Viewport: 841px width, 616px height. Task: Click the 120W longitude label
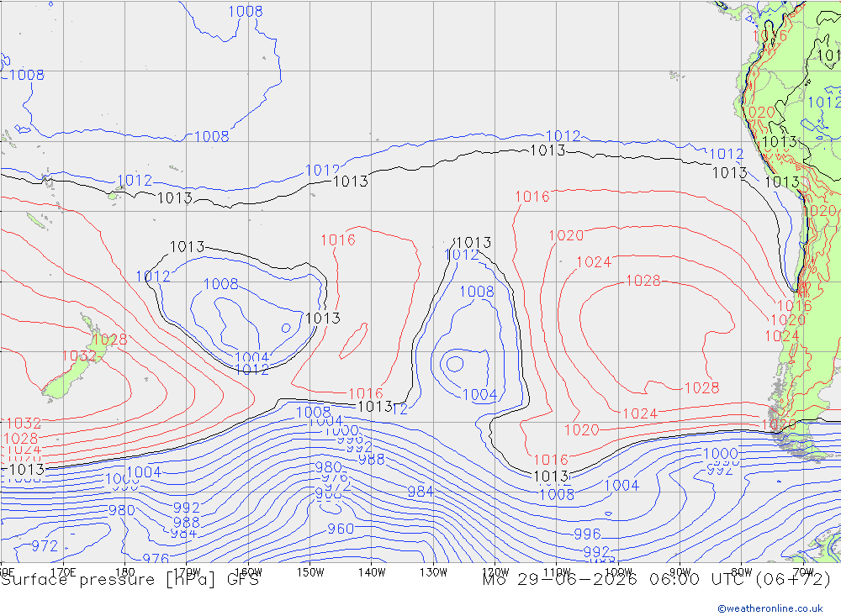pos(495,572)
